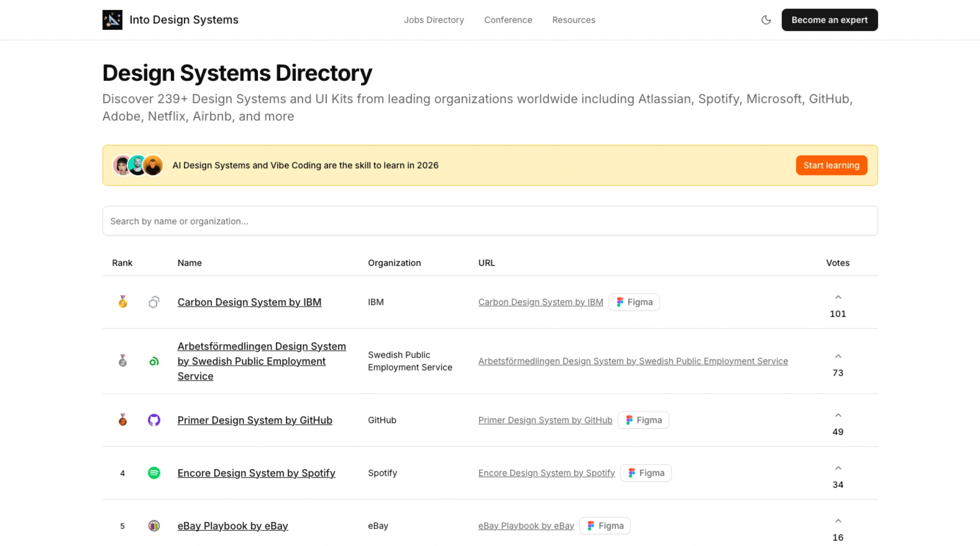Click the eBay logo icon
This screenshot has height=546, width=980.
tap(154, 525)
